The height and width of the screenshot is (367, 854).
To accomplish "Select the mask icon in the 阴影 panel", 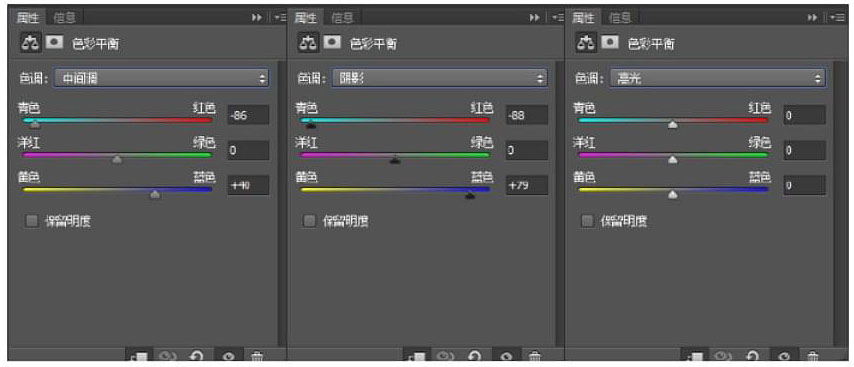I will point(332,42).
